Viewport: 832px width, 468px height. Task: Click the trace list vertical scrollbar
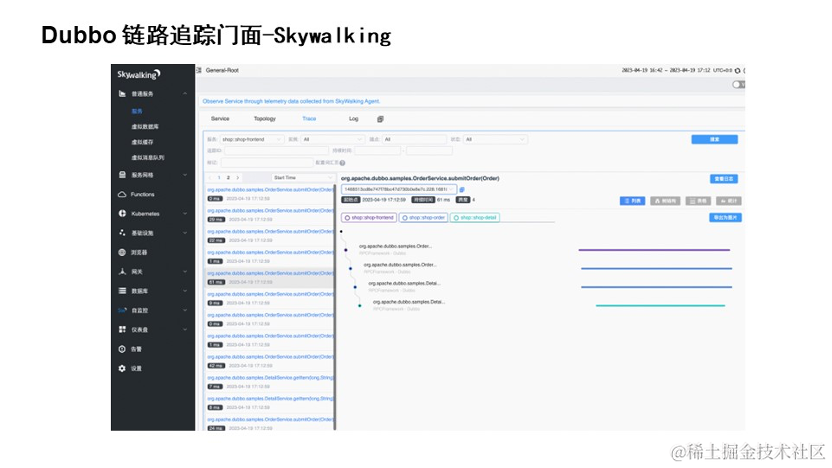click(335, 307)
